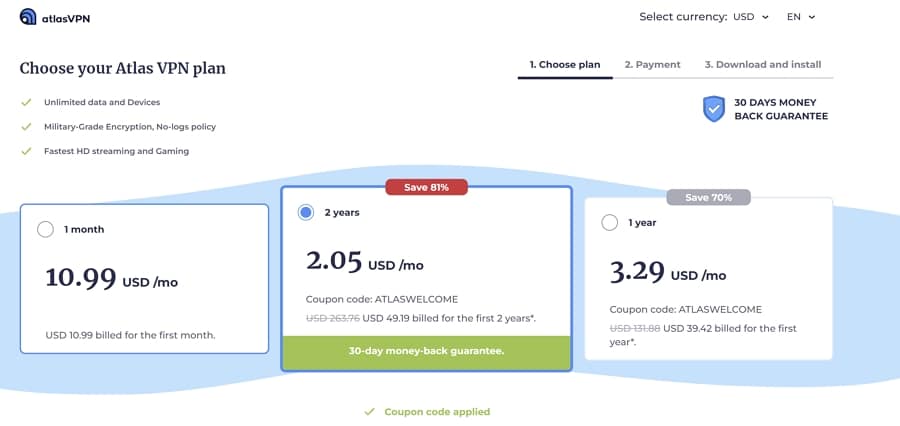Viewport: 900px width, 426px height.
Task: Click the Select currency label
Action: click(x=683, y=17)
